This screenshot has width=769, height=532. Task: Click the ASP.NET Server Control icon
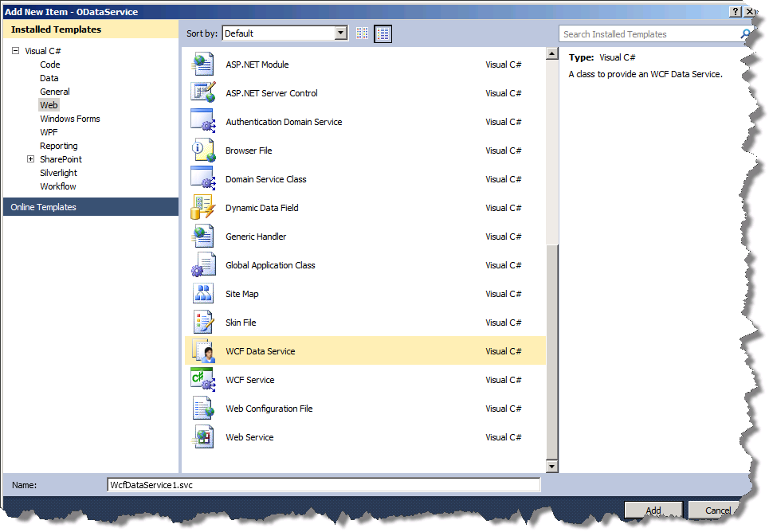click(x=203, y=92)
